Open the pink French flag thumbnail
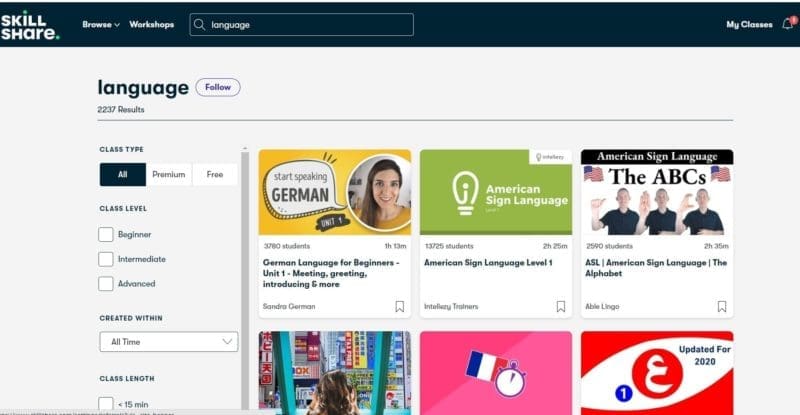The width and height of the screenshot is (800, 415). [x=496, y=373]
